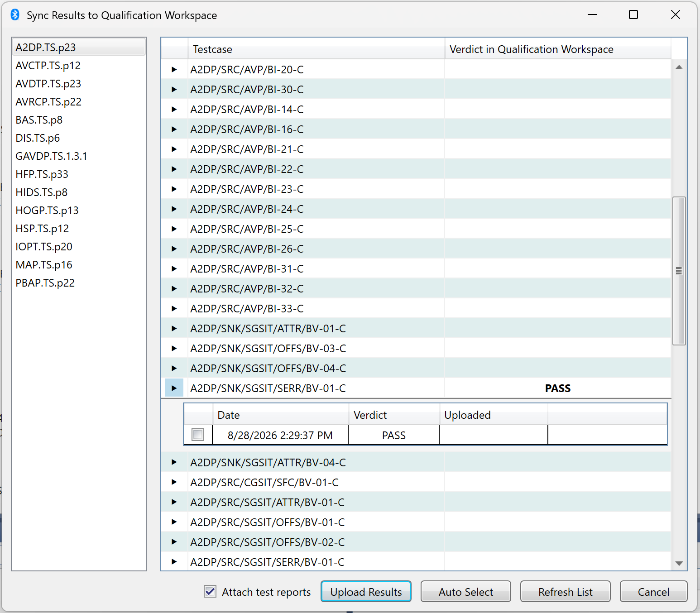
Task: Collapse the A2DP/SNK/SGSIT/SERR/BV-01-C row
Action: tap(174, 388)
